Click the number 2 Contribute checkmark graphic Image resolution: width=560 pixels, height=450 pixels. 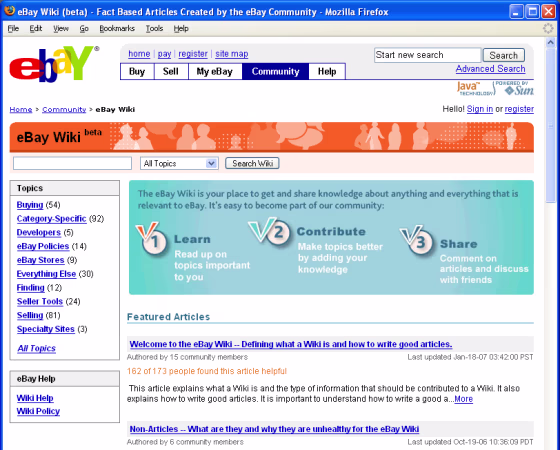click(x=269, y=231)
